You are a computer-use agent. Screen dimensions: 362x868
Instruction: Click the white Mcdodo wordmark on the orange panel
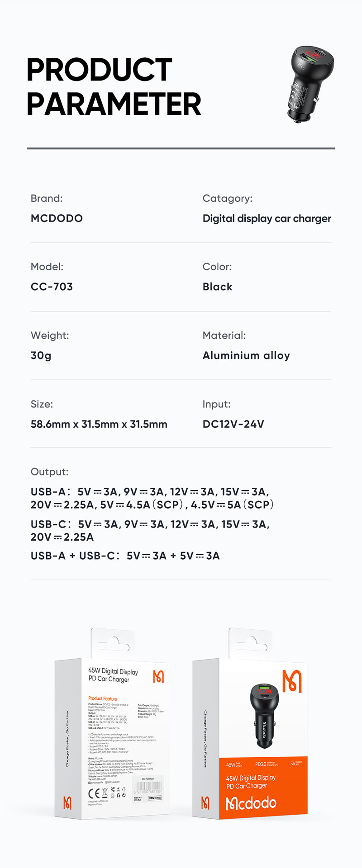tap(251, 803)
